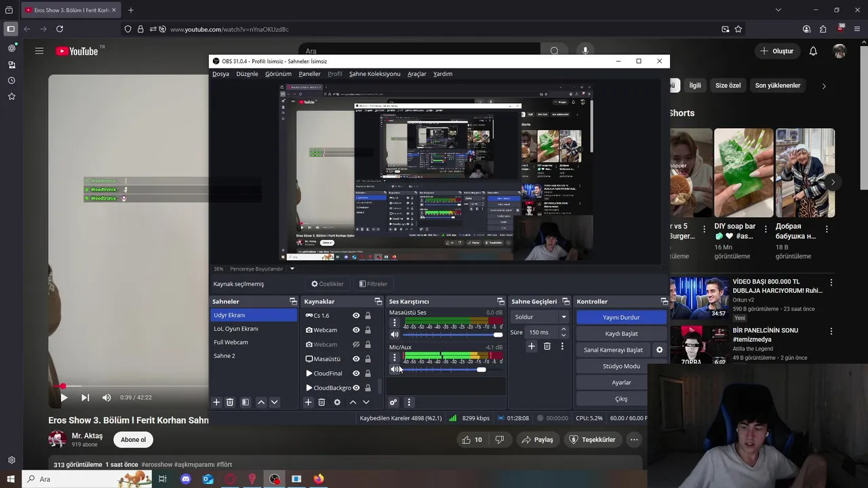Viewport: 868px width, 488px height.
Task: Open Mic/Aux options three-dot menu
Action: (x=395, y=357)
